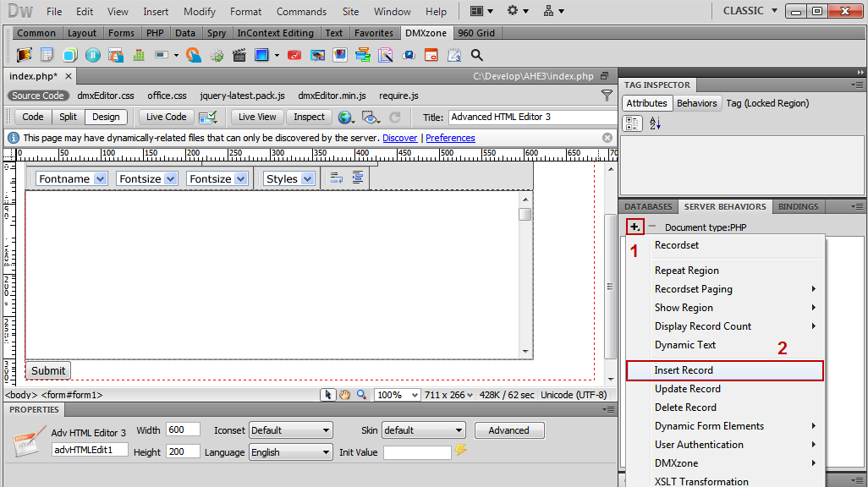Viewport: 868px width, 487px height.
Task: Select the Zoom tool in the status bar
Action: click(x=361, y=395)
